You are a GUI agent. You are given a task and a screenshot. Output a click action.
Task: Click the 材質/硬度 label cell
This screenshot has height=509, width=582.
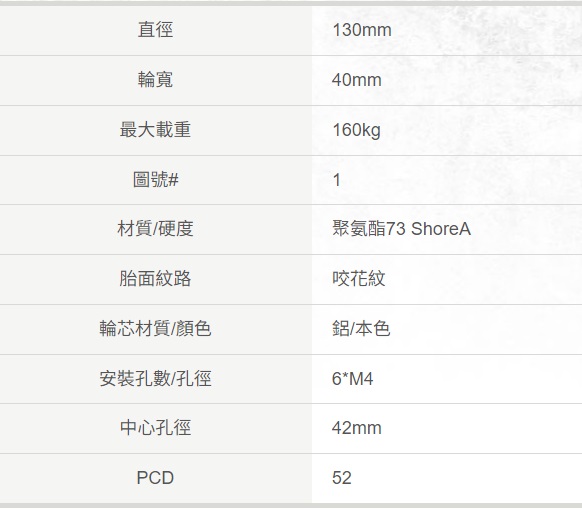(x=156, y=229)
